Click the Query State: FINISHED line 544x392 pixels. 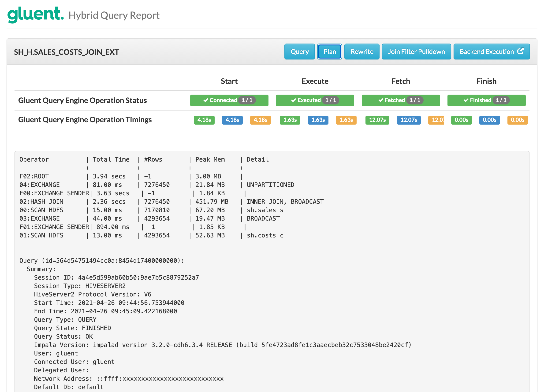tap(72, 328)
